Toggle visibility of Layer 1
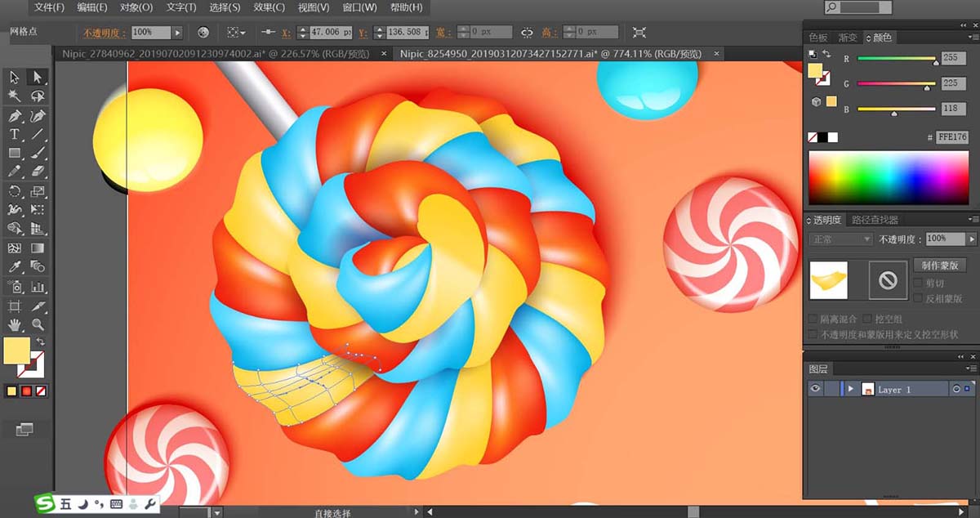The image size is (980, 518). pyautogui.click(x=815, y=389)
